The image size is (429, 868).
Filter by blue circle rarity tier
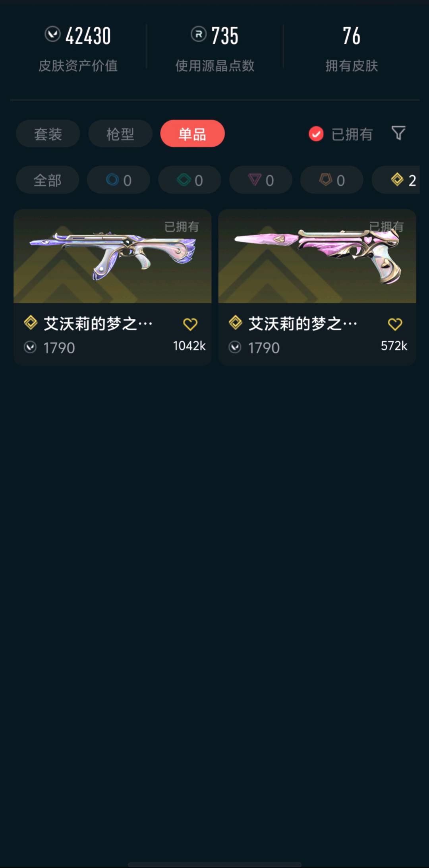click(x=118, y=180)
